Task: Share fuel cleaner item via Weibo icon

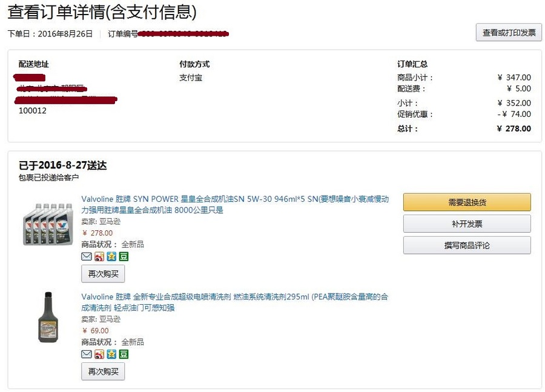Action: tap(99, 354)
